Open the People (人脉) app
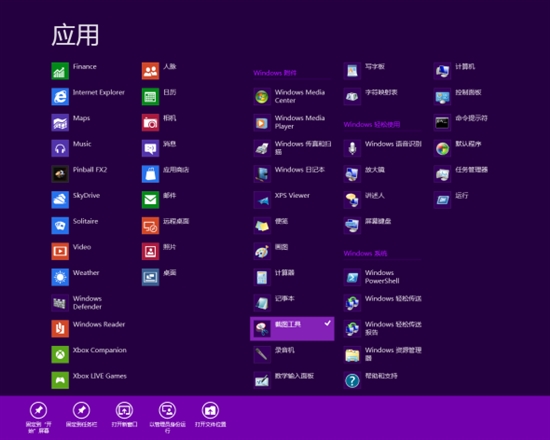 pyautogui.click(x=159, y=71)
